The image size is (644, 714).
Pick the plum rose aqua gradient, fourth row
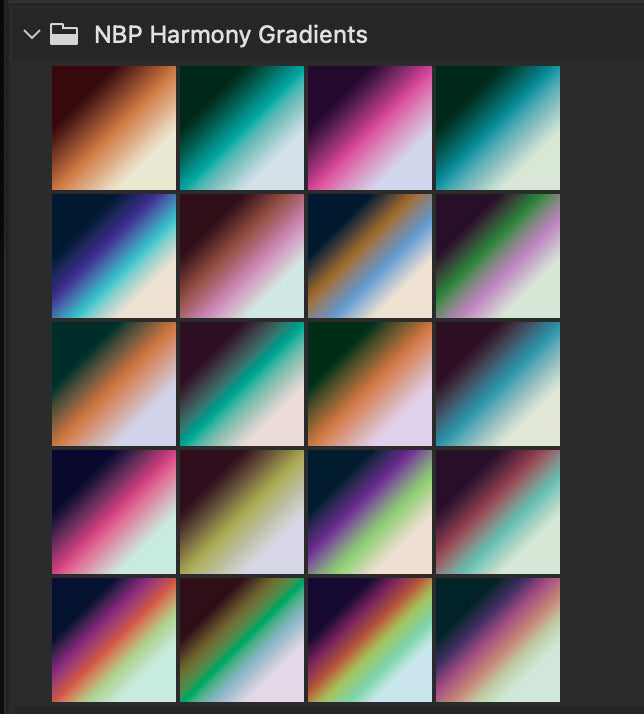(x=498, y=512)
